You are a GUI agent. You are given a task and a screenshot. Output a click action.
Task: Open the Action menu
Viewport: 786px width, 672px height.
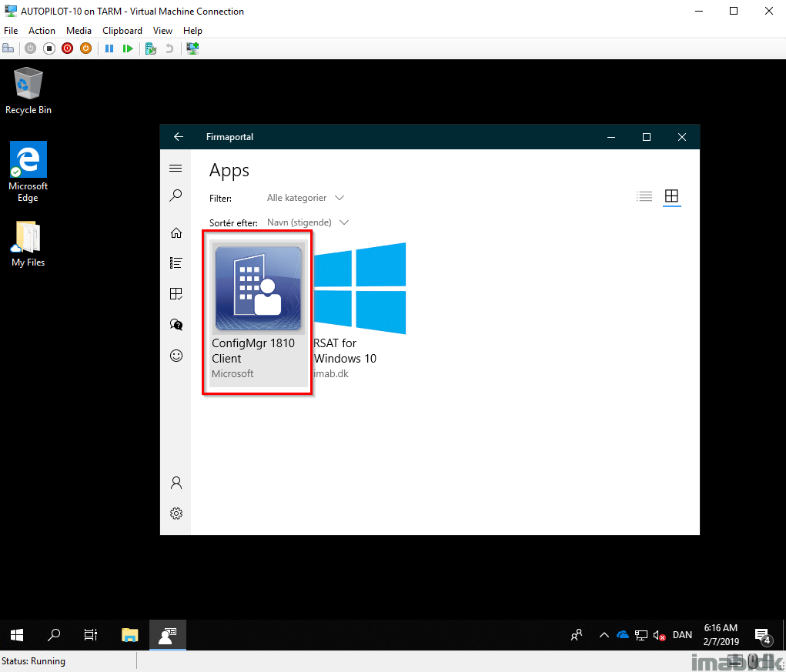tap(42, 31)
